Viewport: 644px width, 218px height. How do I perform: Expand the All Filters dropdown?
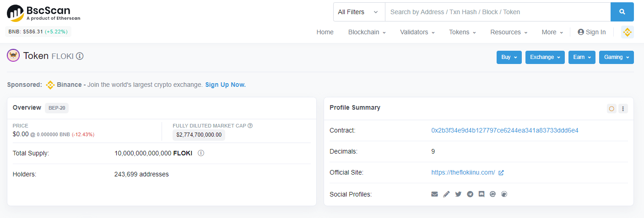click(x=359, y=12)
